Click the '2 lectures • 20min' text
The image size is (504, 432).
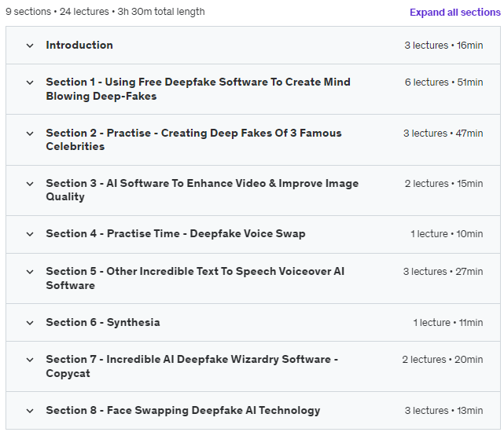coord(443,360)
